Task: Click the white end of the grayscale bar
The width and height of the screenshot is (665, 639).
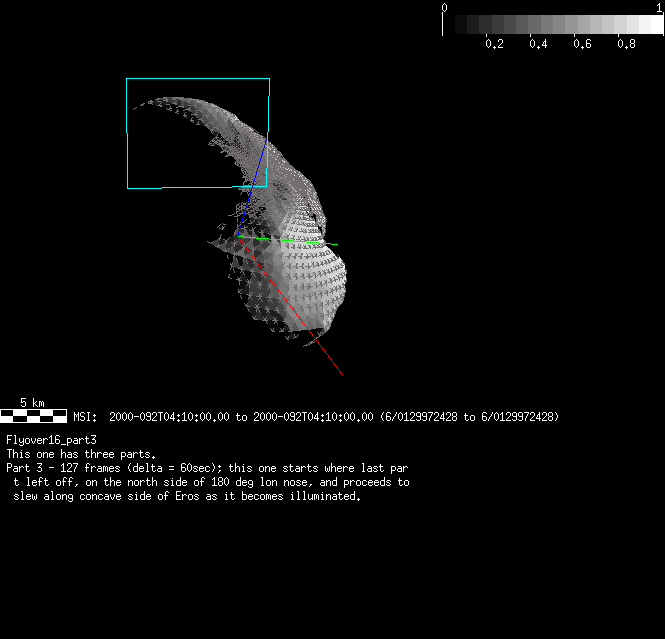Action: [654, 24]
